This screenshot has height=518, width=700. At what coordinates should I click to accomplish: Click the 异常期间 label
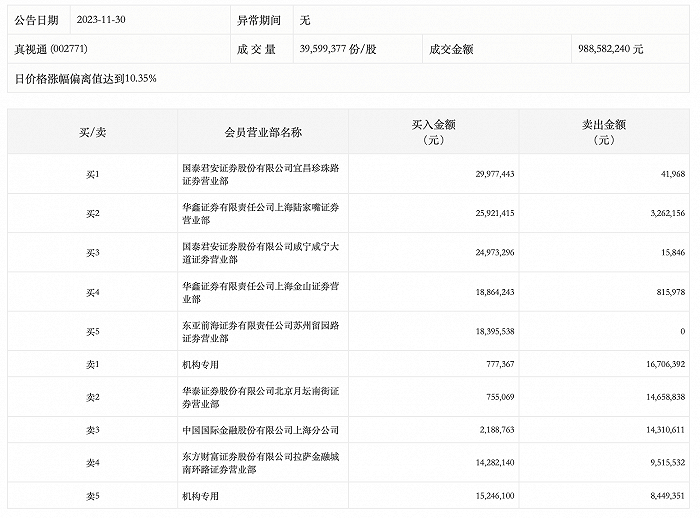[258, 20]
